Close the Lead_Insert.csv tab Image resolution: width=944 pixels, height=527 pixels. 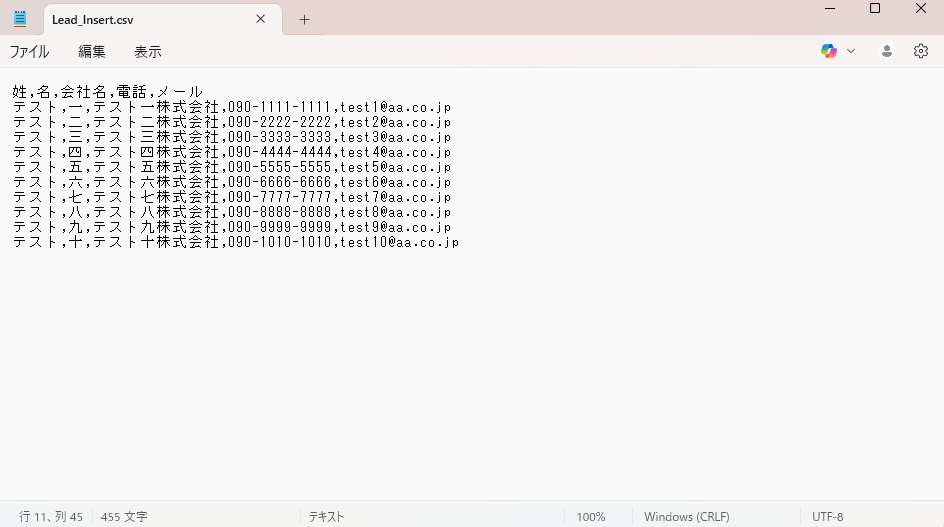261,19
